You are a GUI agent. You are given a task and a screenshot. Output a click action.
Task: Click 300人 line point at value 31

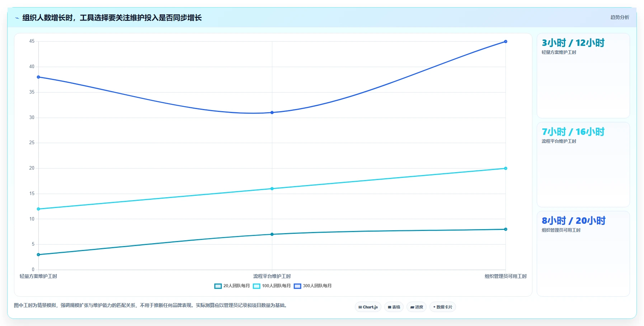tap(272, 113)
